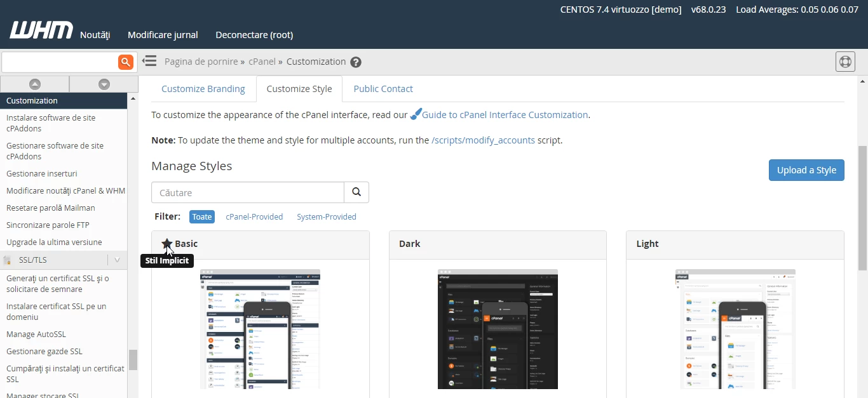Screen dimensions: 868x398
Task: Click the WHM logo
Action: [x=41, y=30]
